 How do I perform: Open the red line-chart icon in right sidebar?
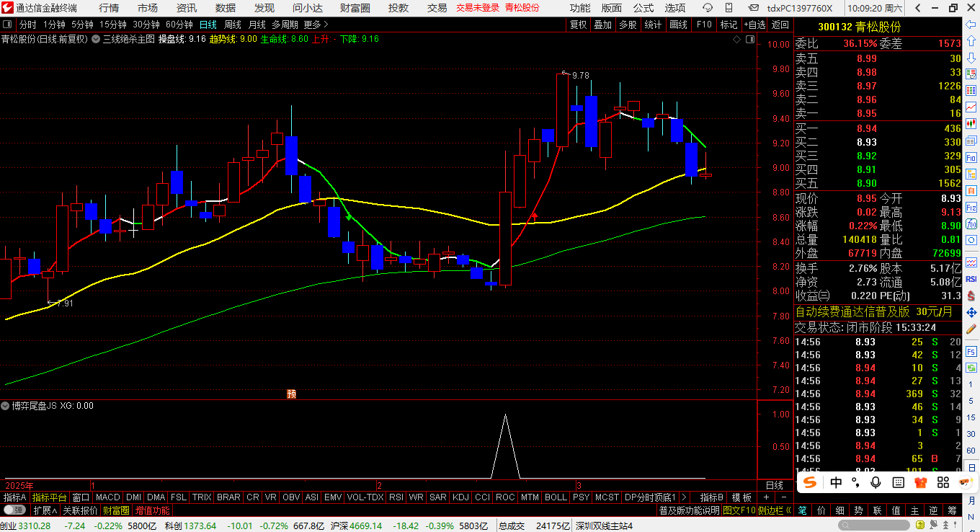click(971, 107)
